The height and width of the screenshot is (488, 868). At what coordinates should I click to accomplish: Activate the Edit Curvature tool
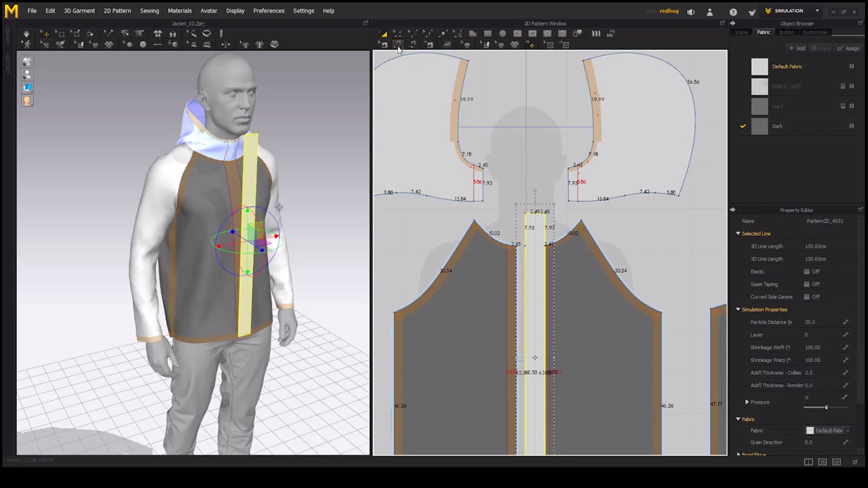coord(412,34)
